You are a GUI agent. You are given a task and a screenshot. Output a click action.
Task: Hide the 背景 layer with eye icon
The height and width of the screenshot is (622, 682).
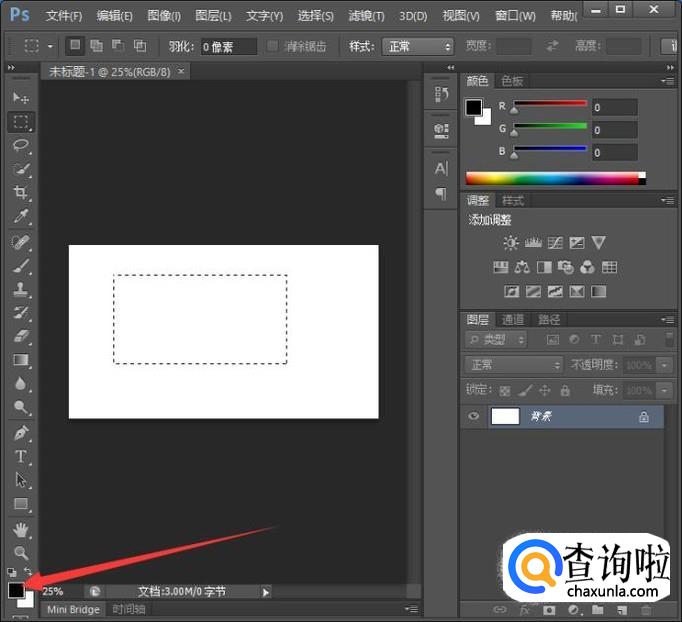[x=474, y=417]
